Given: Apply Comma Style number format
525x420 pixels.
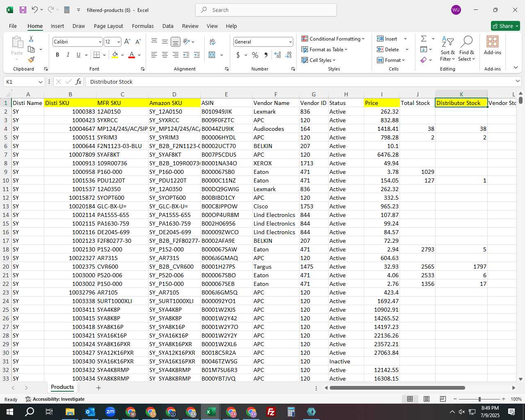Looking at the screenshot, I should (x=266, y=55).
